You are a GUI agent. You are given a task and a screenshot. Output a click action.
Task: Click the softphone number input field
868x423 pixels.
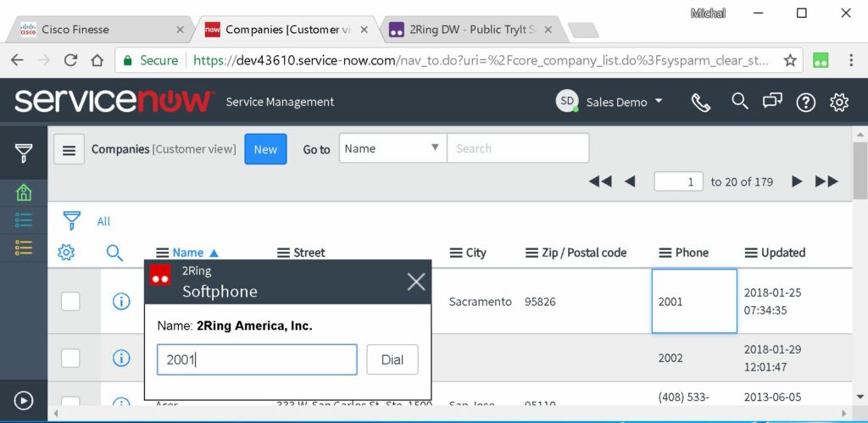[x=257, y=359]
